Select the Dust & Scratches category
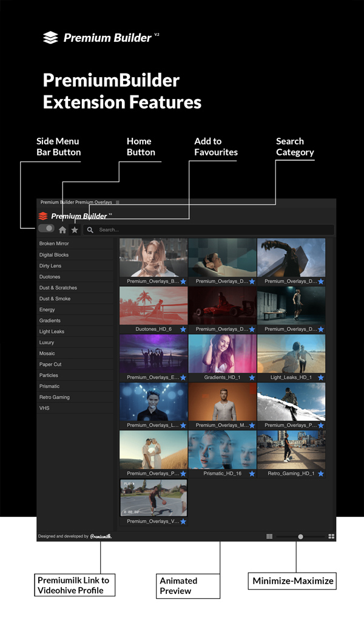The height and width of the screenshot is (637, 364). point(75,288)
